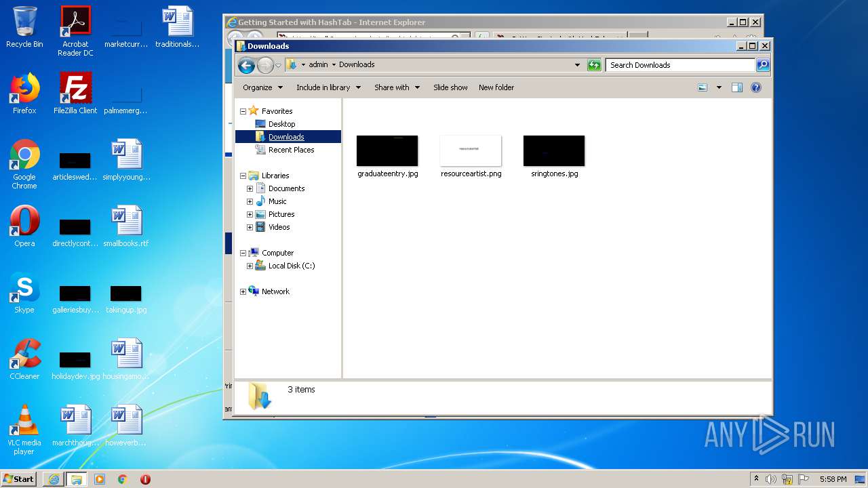
Task: Expand the Documents library node
Action: click(x=250, y=188)
